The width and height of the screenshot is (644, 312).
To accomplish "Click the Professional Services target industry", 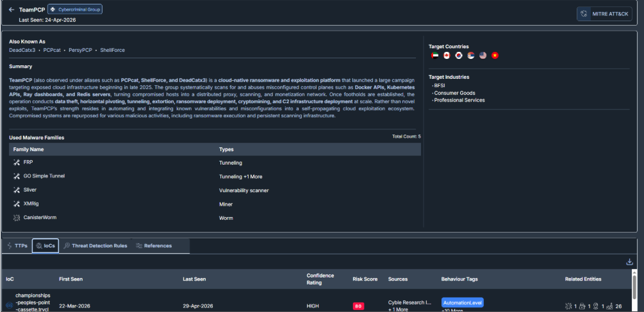I will 459,100.
